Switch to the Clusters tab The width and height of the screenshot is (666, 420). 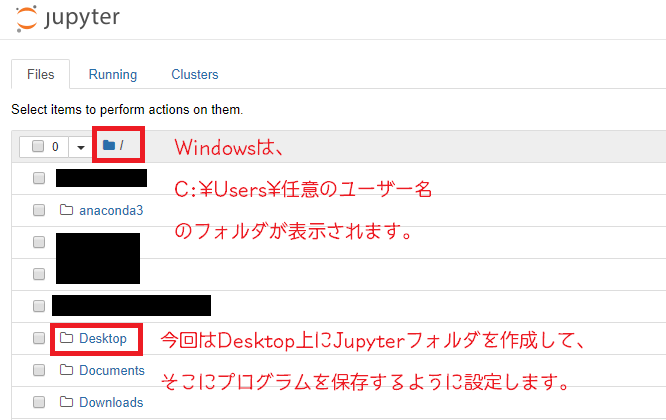(195, 74)
